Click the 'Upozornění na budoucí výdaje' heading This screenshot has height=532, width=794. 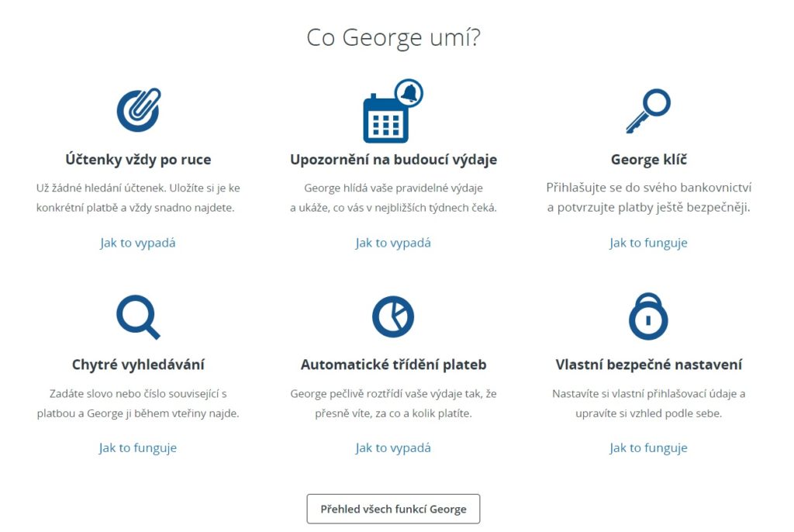click(393, 160)
